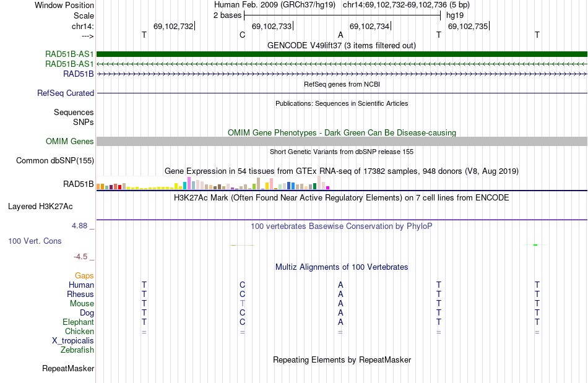The image size is (588, 383).
Task: Select the 'Rhesus' alignment row label
Action: (80, 294)
